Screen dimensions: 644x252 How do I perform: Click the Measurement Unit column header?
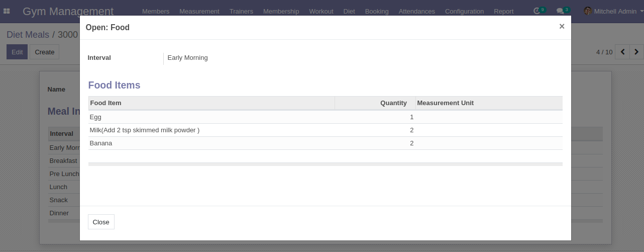[x=445, y=103]
